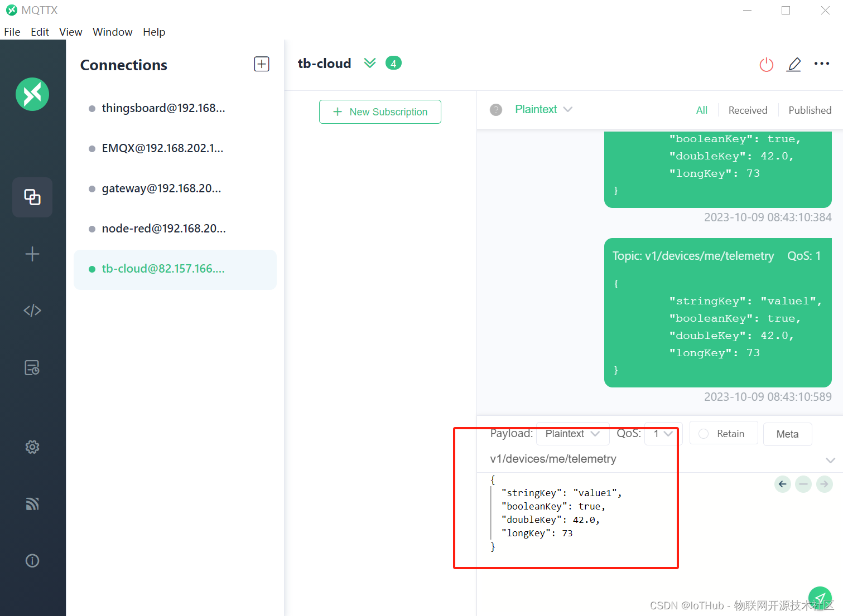Select thingsboard@192.168... connection
843x616 pixels.
175,108
